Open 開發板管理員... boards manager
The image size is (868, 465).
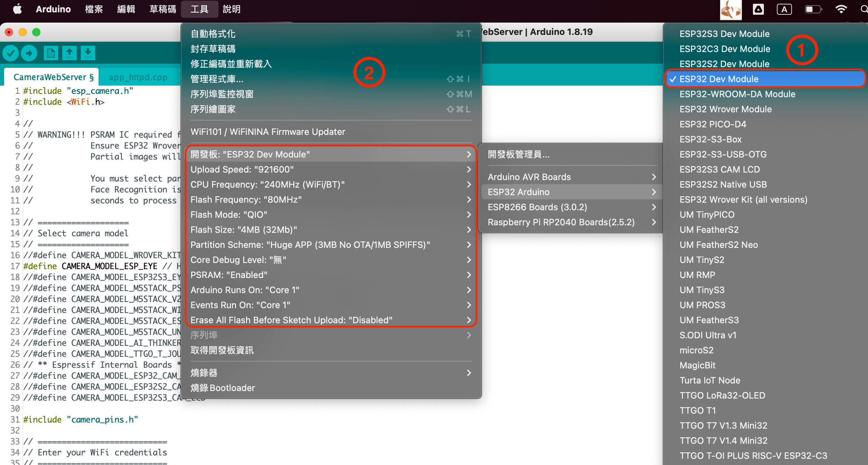(x=571, y=154)
